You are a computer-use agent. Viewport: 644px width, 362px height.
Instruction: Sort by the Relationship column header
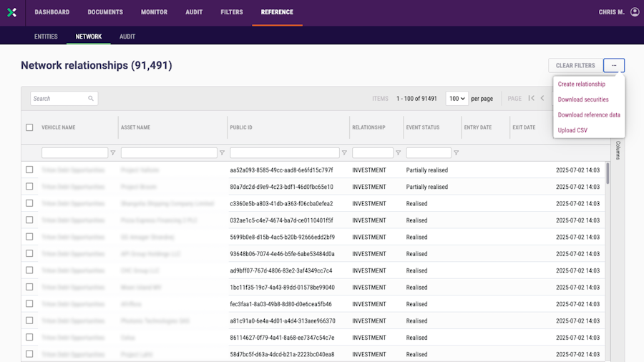(x=369, y=127)
